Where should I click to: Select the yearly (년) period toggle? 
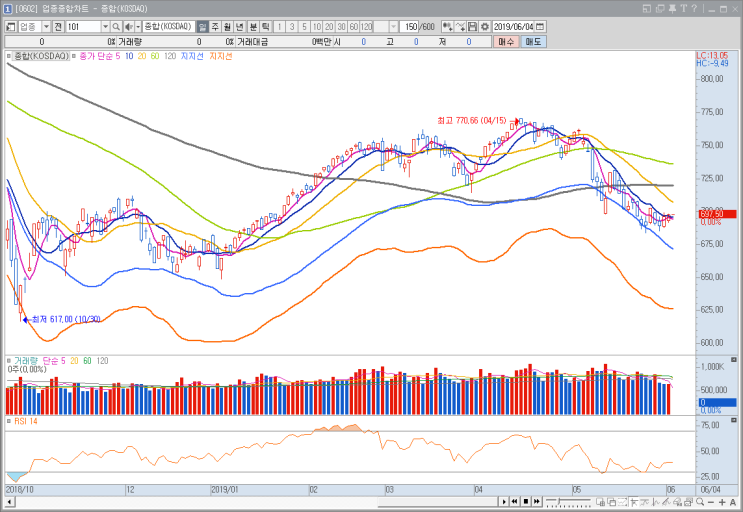click(x=240, y=27)
